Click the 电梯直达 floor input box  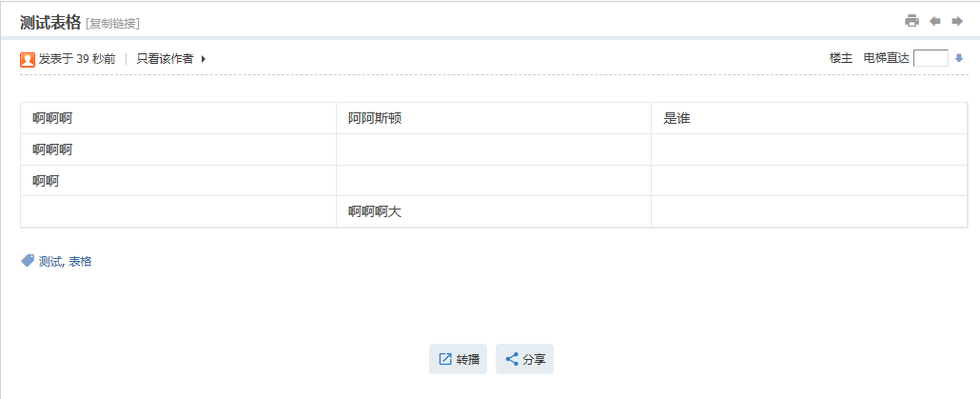coord(931,58)
